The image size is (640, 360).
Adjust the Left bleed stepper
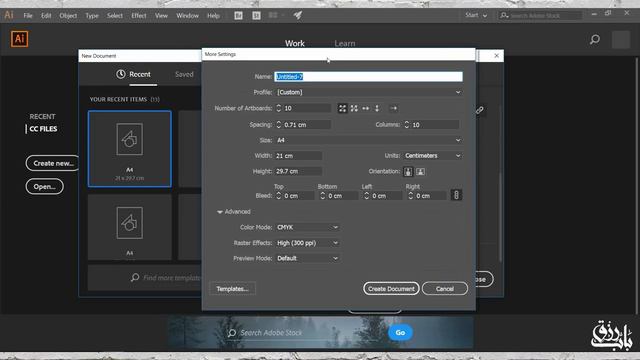click(367, 196)
